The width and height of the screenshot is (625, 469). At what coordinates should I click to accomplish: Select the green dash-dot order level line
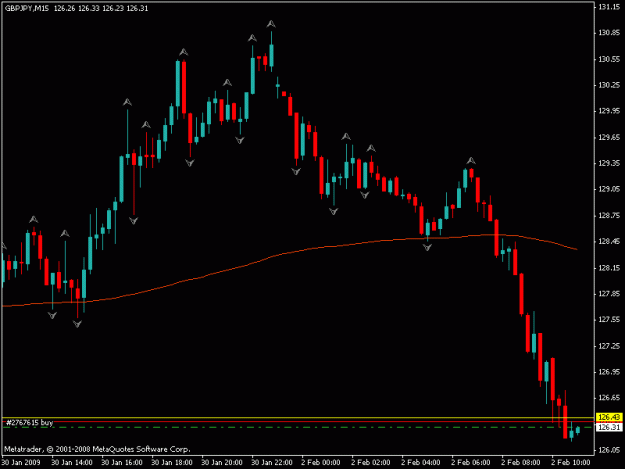pyautogui.click(x=298, y=428)
